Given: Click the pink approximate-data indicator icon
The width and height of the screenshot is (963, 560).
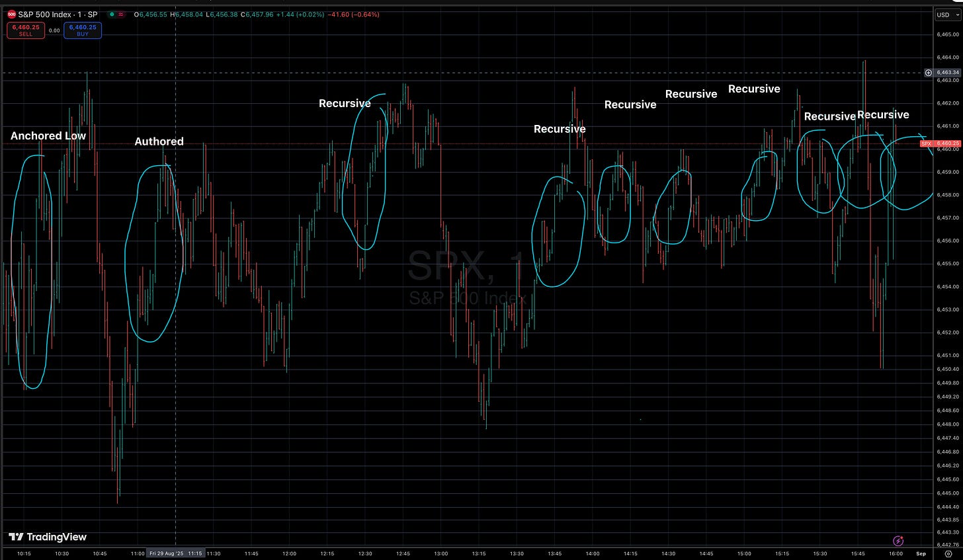Looking at the screenshot, I should tap(122, 14).
